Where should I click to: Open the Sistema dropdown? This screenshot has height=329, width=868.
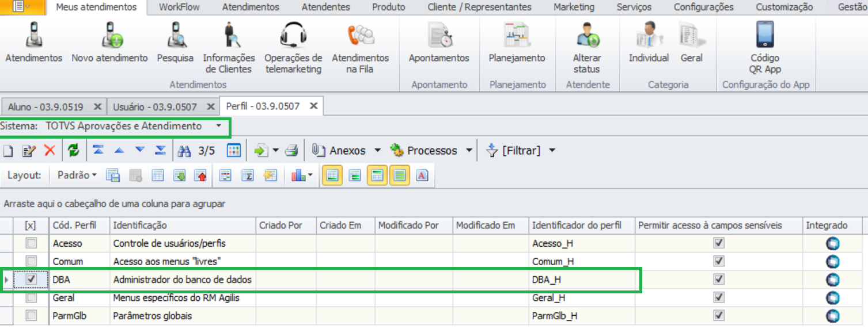click(x=219, y=126)
